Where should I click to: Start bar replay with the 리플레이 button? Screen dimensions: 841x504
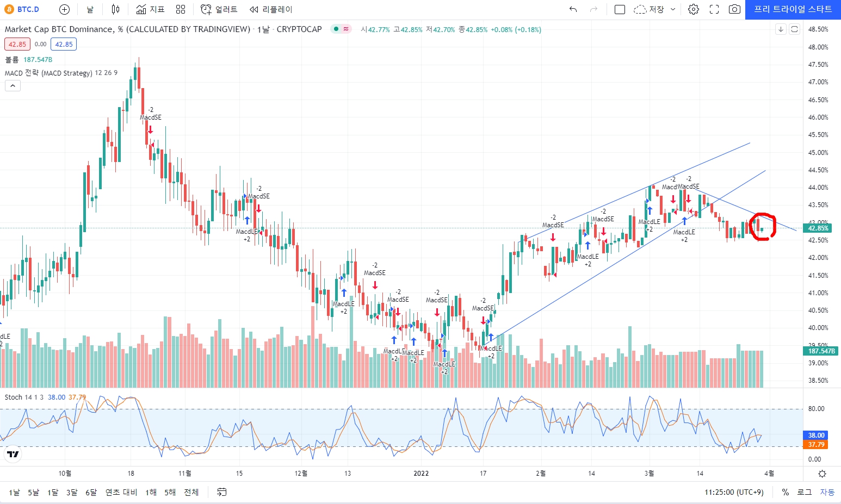coord(271,9)
